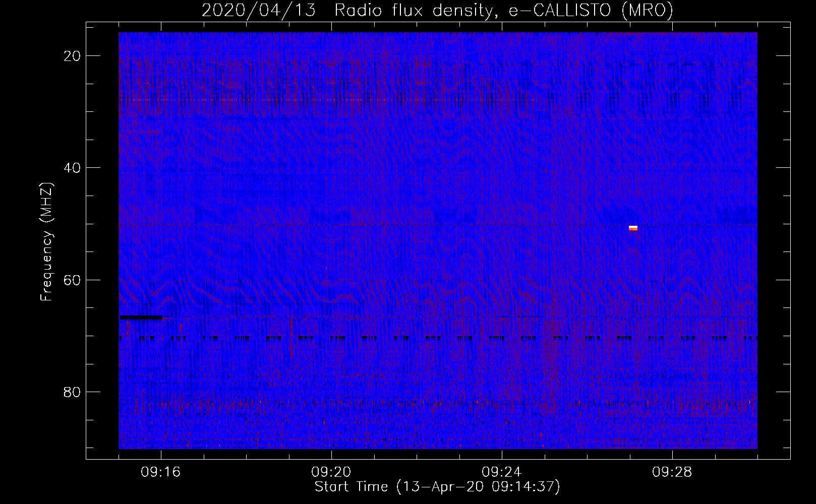Image resolution: width=816 pixels, height=504 pixels.
Task: Click the time tick label '09:16'
Action: pos(161,472)
